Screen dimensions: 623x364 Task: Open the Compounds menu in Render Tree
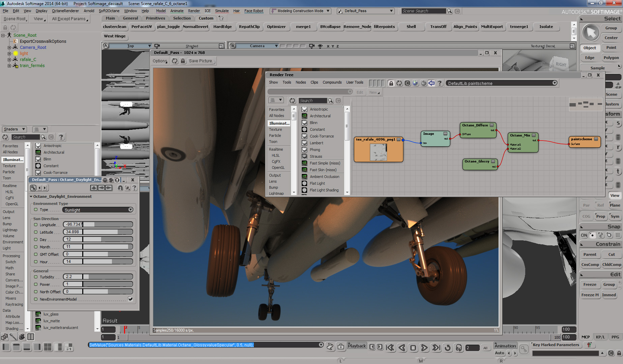tap(332, 82)
